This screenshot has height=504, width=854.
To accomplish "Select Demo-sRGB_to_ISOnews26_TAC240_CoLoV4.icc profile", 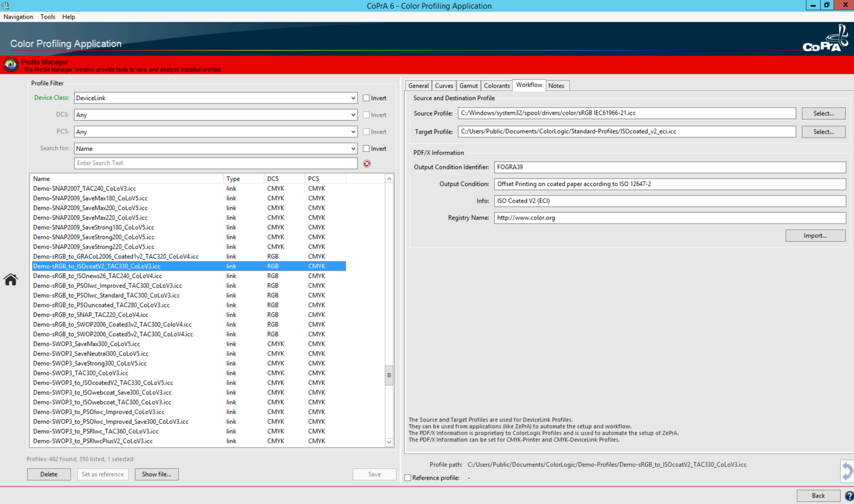I will [x=97, y=276].
